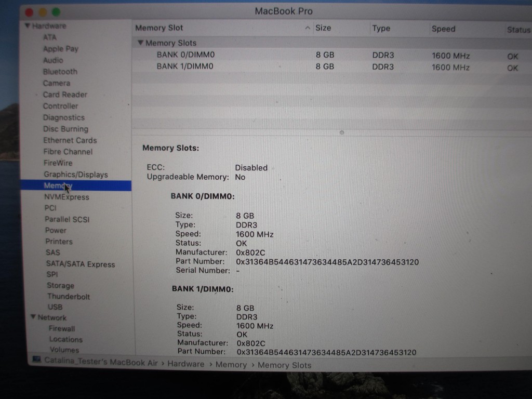
Task: Open Storage information
Action: (x=60, y=286)
